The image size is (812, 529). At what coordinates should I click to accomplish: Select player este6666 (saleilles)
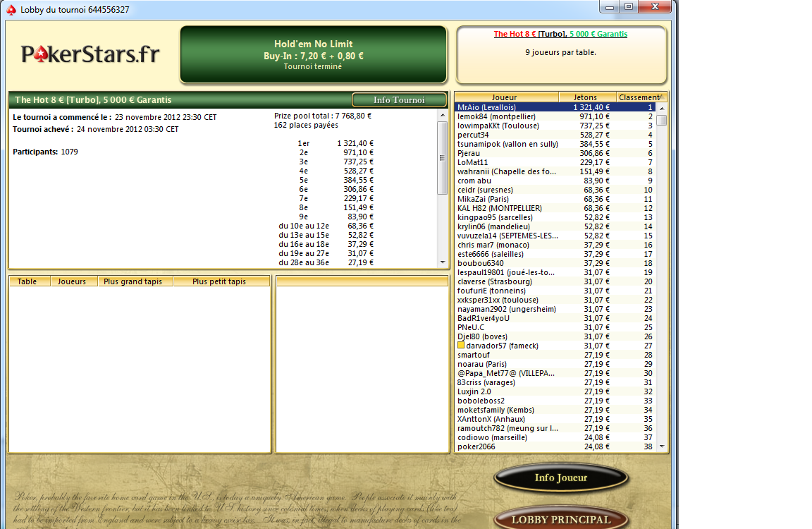[555, 254]
